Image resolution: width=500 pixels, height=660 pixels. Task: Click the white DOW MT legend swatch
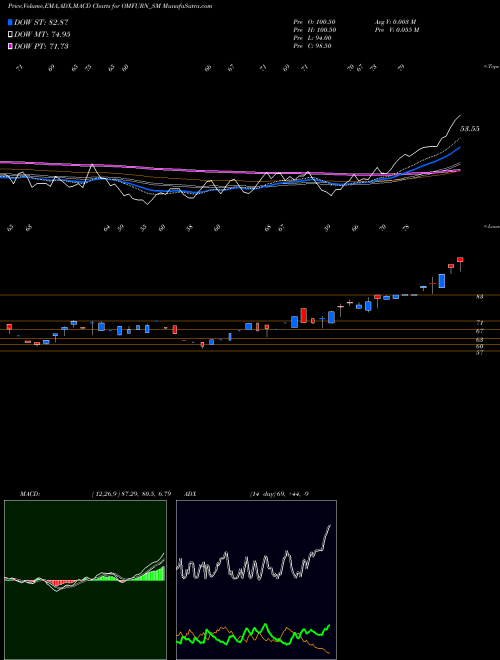(10, 35)
